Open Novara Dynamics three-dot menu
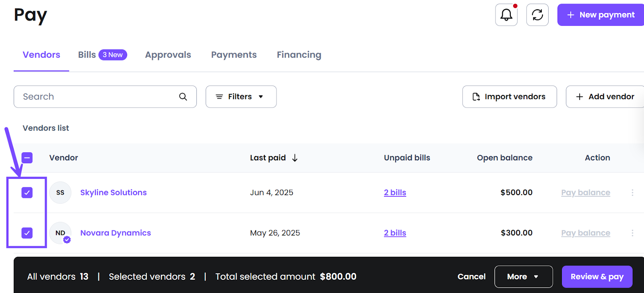The height and width of the screenshot is (293, 644). pos(632,233)
